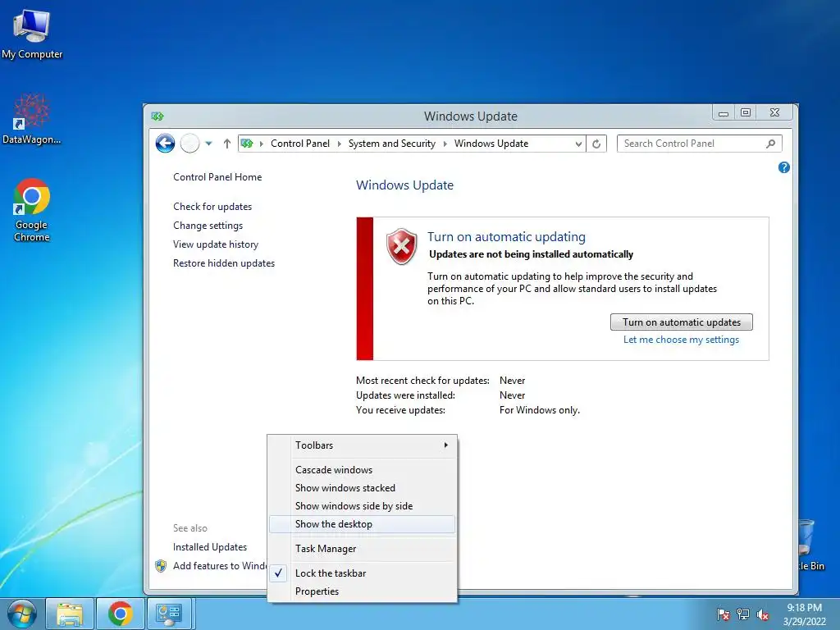Screen dimensions: 840x630
Task: Click Add features to Windows link
Action: [220, 566]
